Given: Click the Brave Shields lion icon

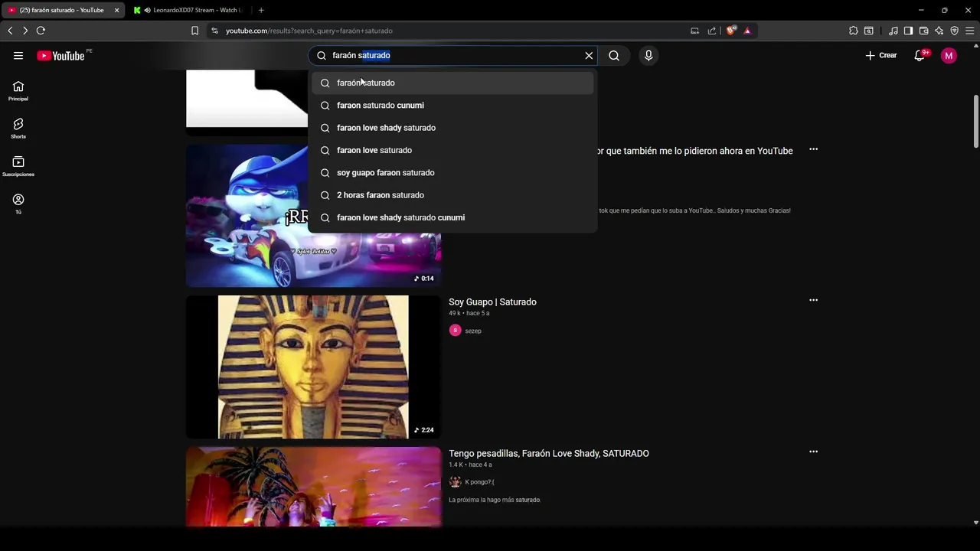Looking at the screenshot, I should click(731, 31).
